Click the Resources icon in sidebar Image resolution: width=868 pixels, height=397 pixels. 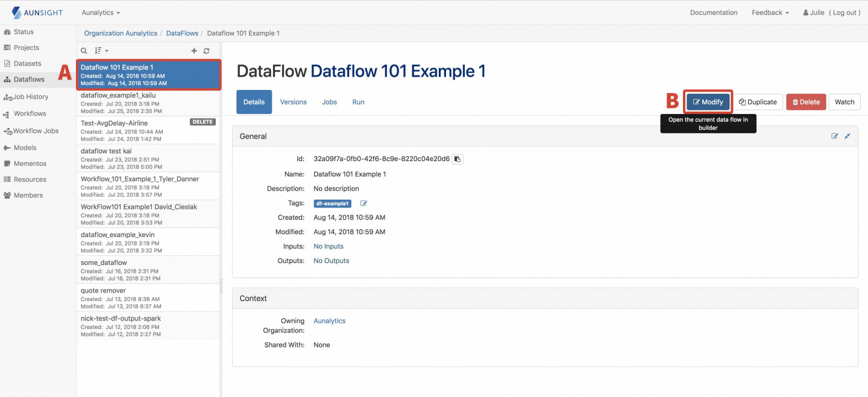pos(7,179)
